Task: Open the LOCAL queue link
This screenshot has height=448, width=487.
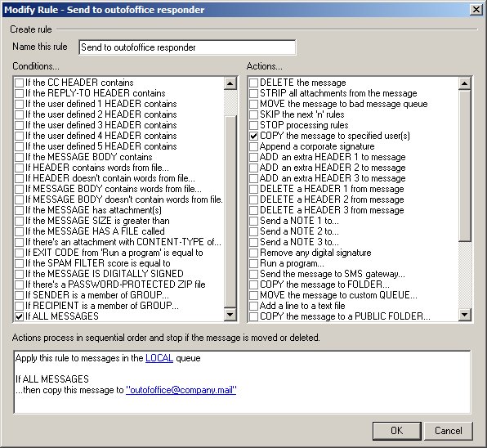Action: pyautogui.click(x=159, y=358)
